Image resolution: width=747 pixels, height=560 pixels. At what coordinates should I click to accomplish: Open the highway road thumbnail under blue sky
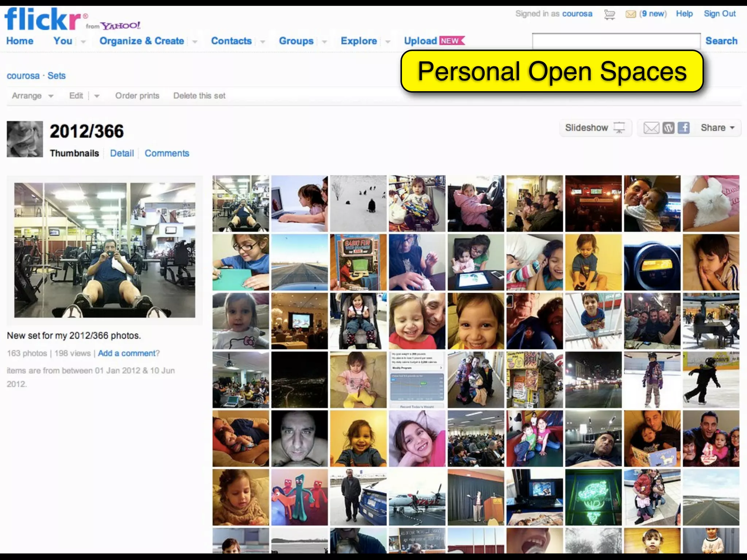[x=299, y=262]
